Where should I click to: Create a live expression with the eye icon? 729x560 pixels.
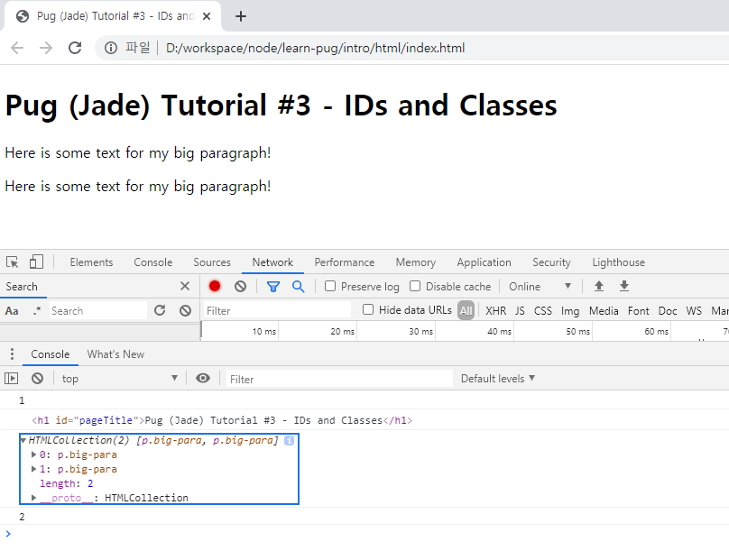point(203,378)
